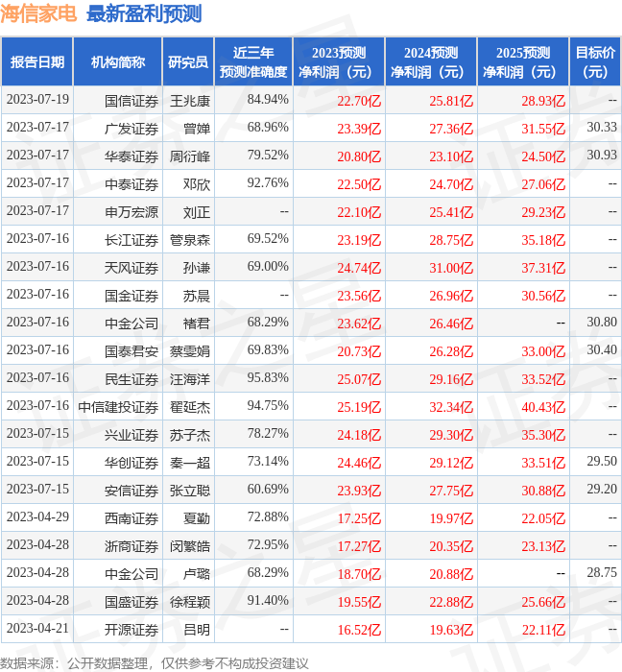Click accuracy value 95.83%
Image resolution: width=622 pixels, height=672 pixels.
(x=268, y=378)
